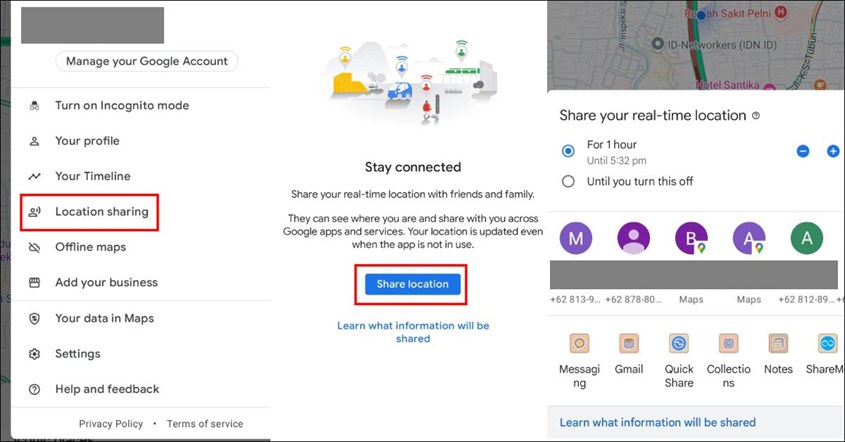
Task: Choose the Notes app icon
Action: point(778,344)
